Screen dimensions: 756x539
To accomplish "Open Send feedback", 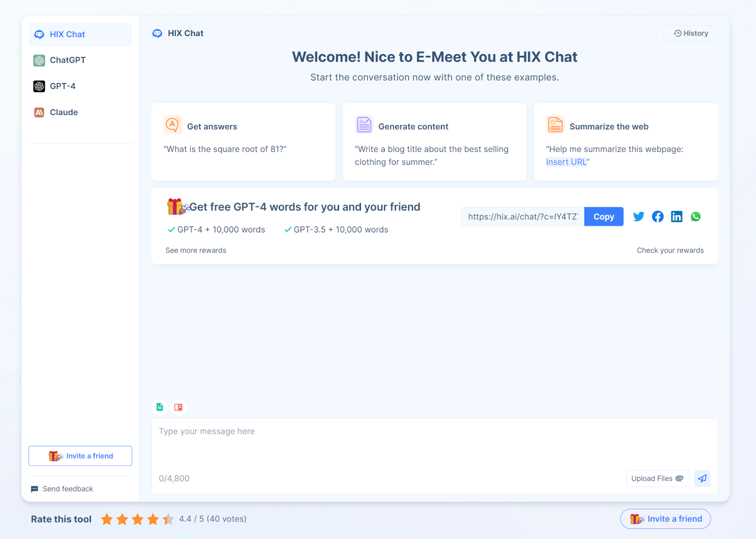I will (x=62, y=489).
